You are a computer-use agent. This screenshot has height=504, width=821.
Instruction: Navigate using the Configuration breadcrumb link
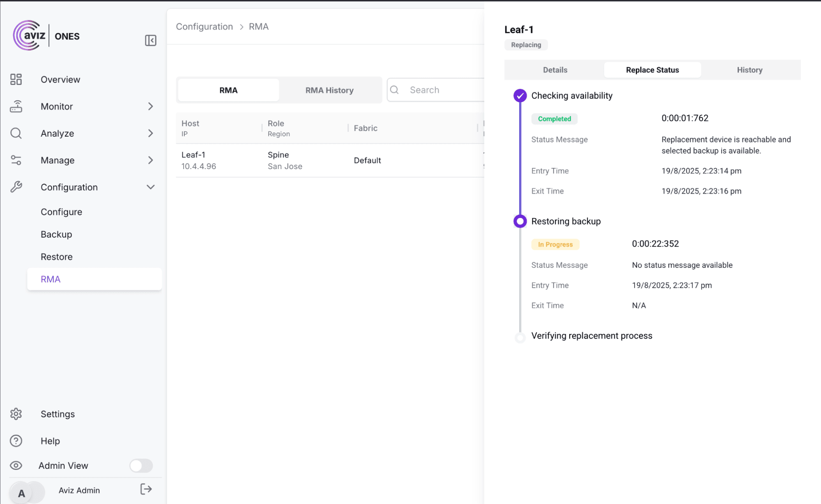click(x=204, y=26)
